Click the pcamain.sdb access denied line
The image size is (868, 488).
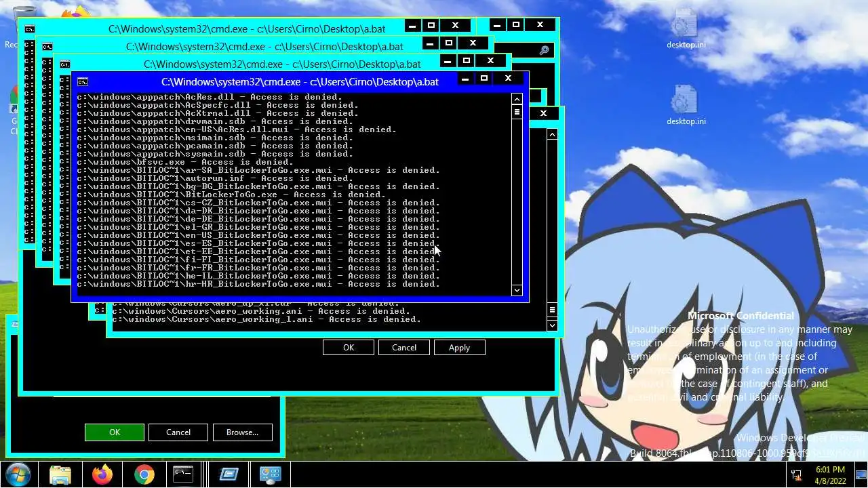[x=215, y=146]
